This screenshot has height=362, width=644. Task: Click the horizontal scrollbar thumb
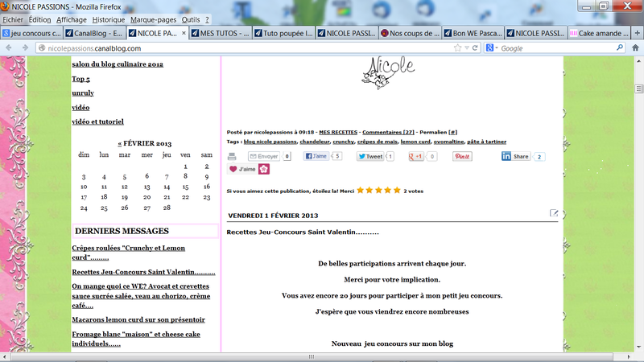coord(312,356)
